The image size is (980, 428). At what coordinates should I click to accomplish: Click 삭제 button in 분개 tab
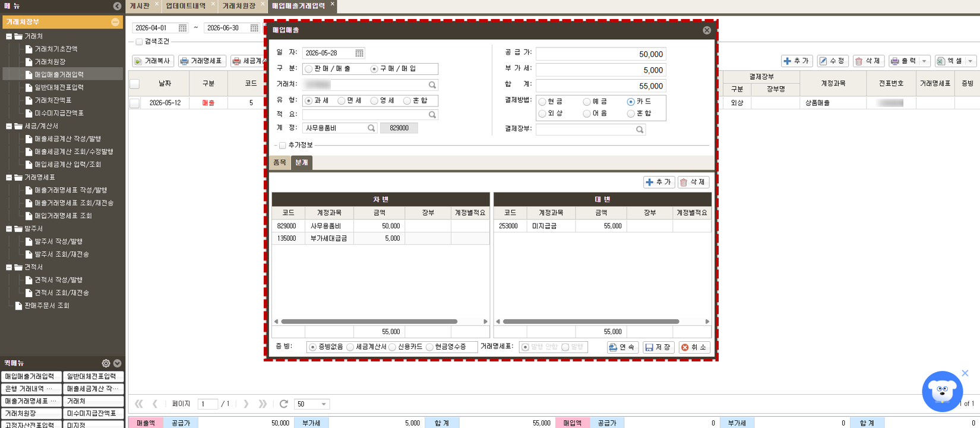pyautogui.click(x=693, y=182)
